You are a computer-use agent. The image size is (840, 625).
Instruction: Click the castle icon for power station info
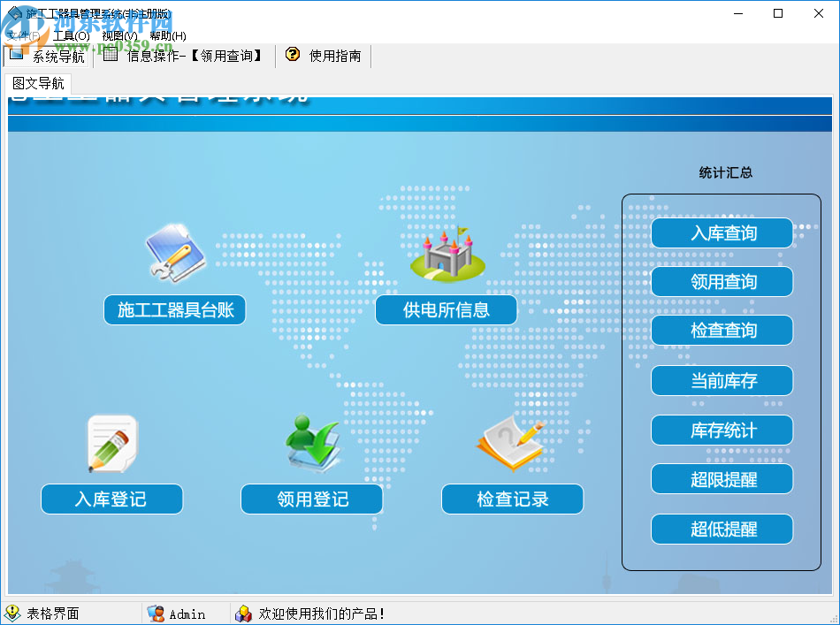tap(448, 254)
